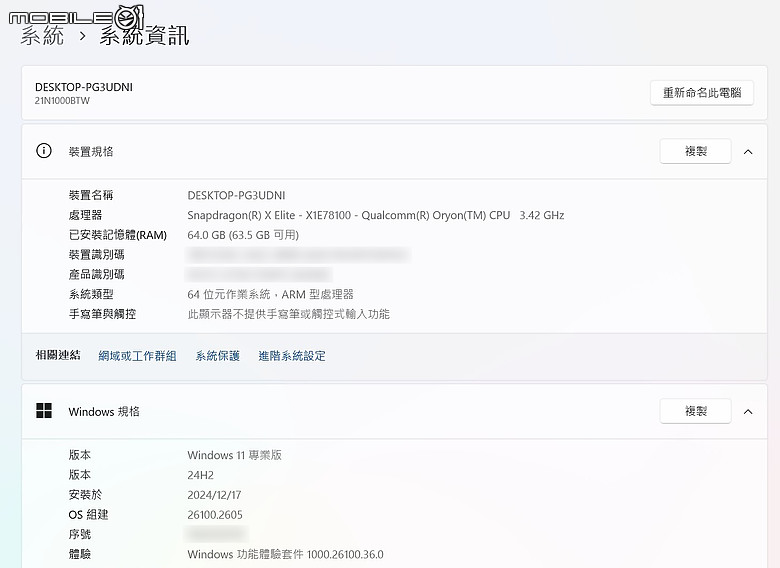Copy device specs with 複製 button

[695, 151]
